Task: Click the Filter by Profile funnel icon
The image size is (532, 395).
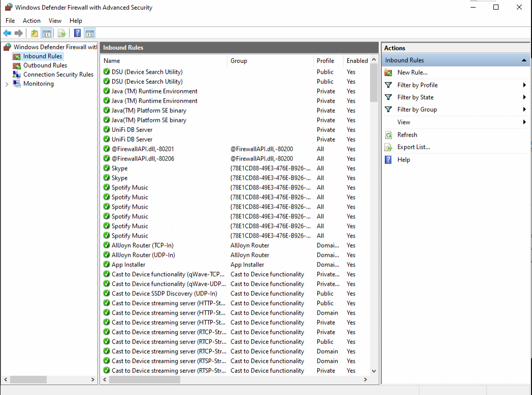Action: tap(388, 85)
